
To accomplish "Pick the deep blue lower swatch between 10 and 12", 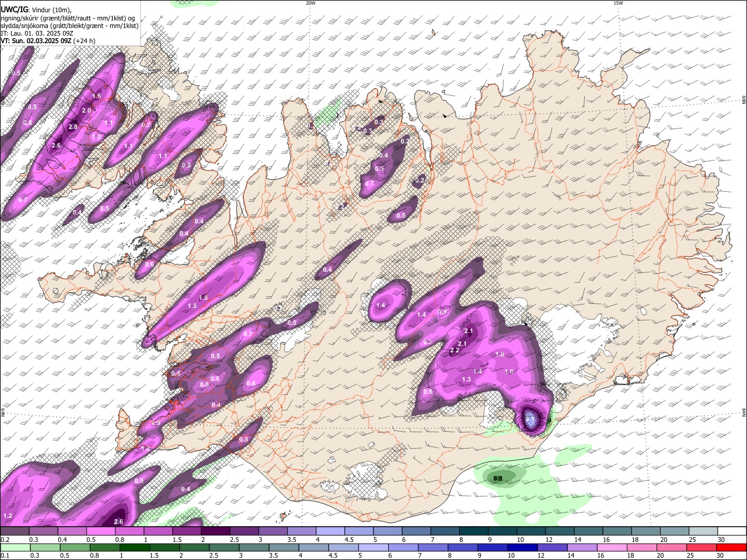I will pyautogui.click(x=523, y=547).
